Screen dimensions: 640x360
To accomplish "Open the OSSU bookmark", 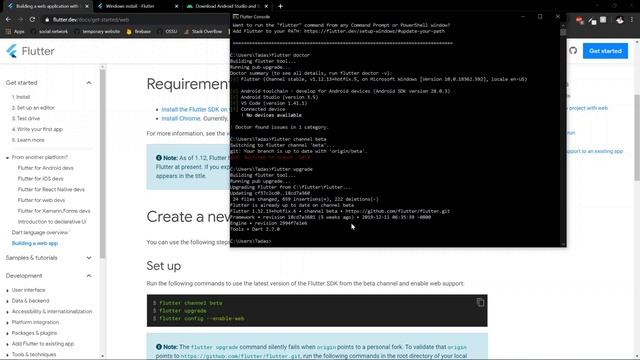I will [x=167, y=31].
